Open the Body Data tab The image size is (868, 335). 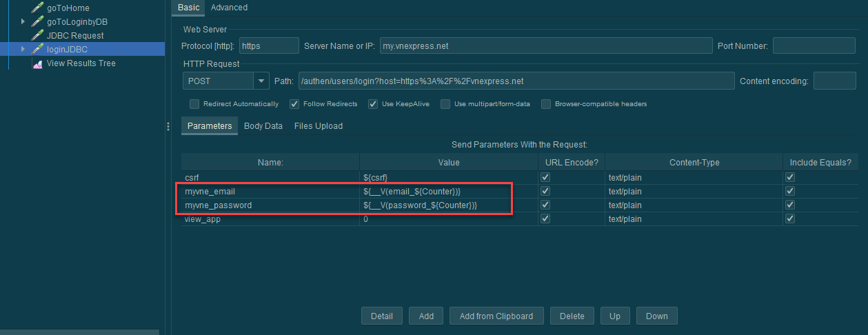263,126
